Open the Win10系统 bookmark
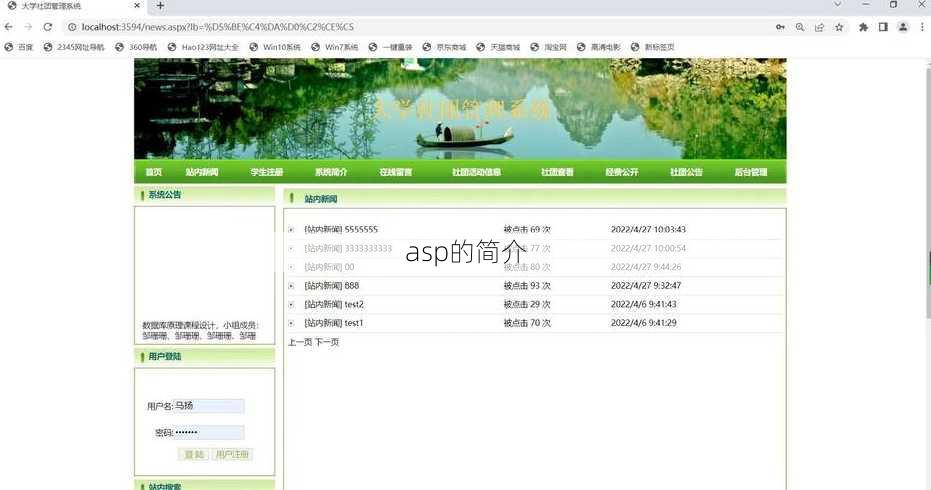 coord(275,47)
